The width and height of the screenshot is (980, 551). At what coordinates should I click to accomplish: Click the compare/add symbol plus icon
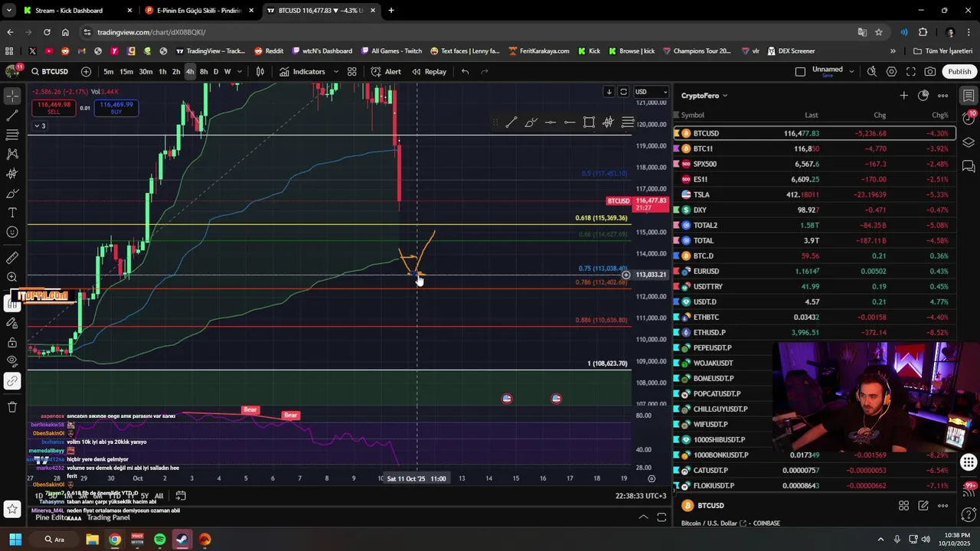click(x=86, y=71)
